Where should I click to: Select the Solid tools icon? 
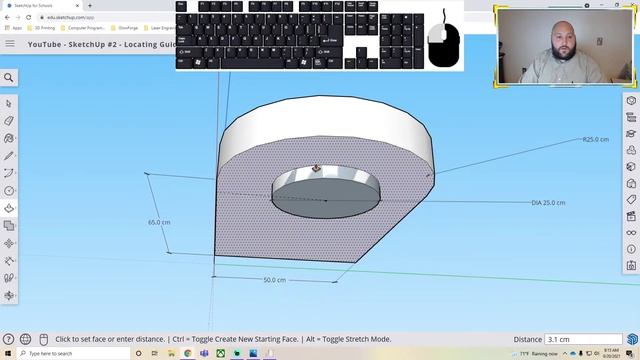tap(9, 226)
